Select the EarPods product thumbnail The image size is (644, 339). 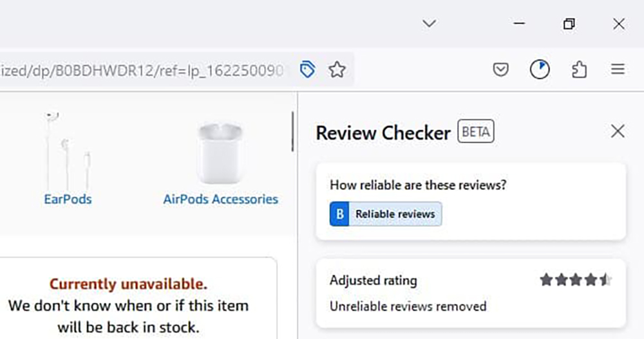(x=68, y=151)
